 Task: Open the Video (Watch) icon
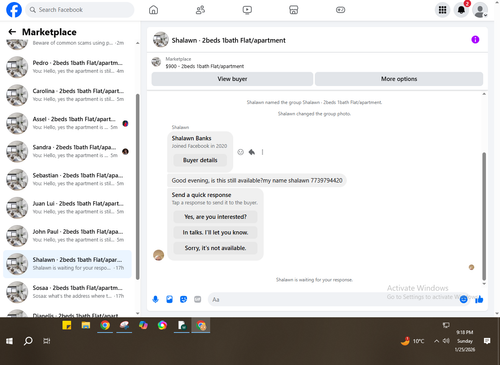tap(247, 10)
